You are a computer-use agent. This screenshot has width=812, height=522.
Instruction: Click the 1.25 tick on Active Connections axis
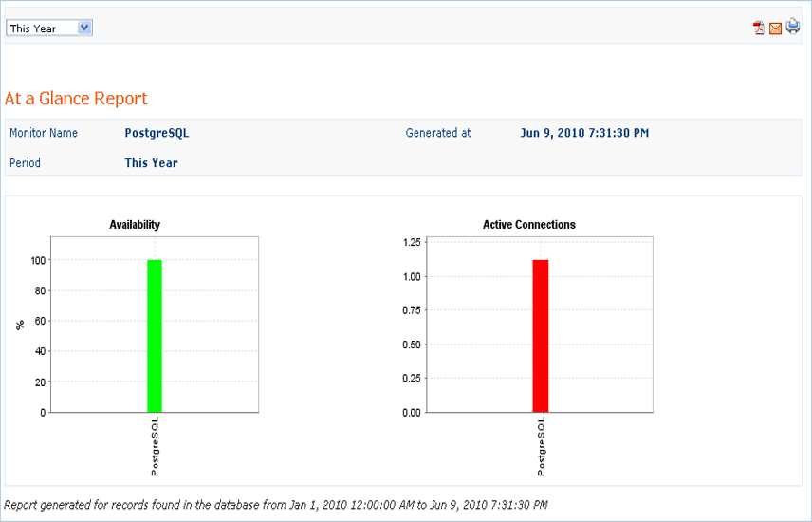point(411,243)
